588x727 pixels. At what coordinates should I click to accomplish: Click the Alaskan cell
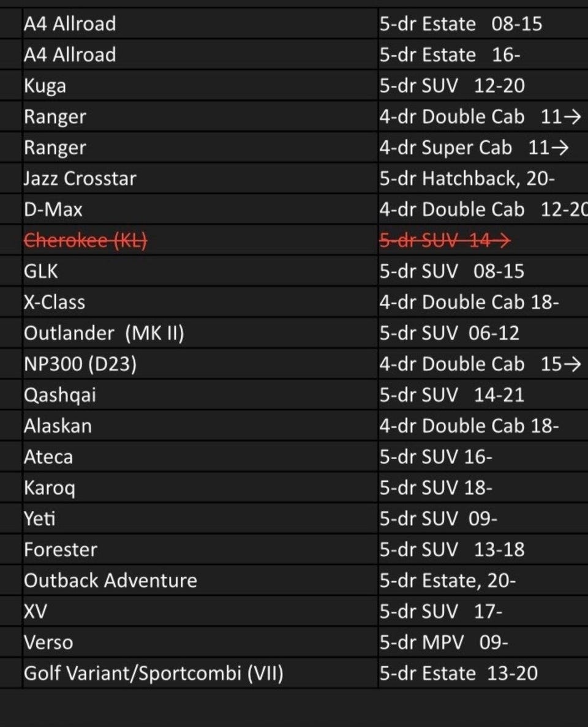pyautogui.click(x=58, y=426)
